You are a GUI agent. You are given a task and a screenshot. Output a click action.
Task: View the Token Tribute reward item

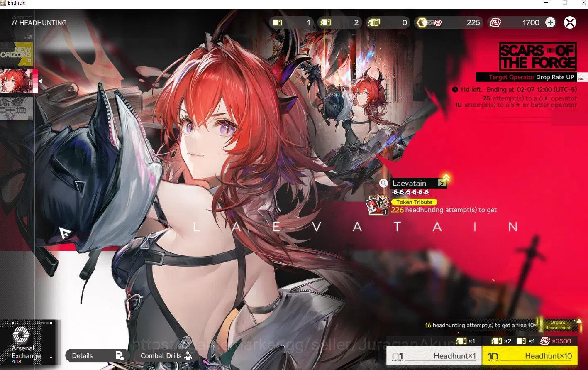378,205
